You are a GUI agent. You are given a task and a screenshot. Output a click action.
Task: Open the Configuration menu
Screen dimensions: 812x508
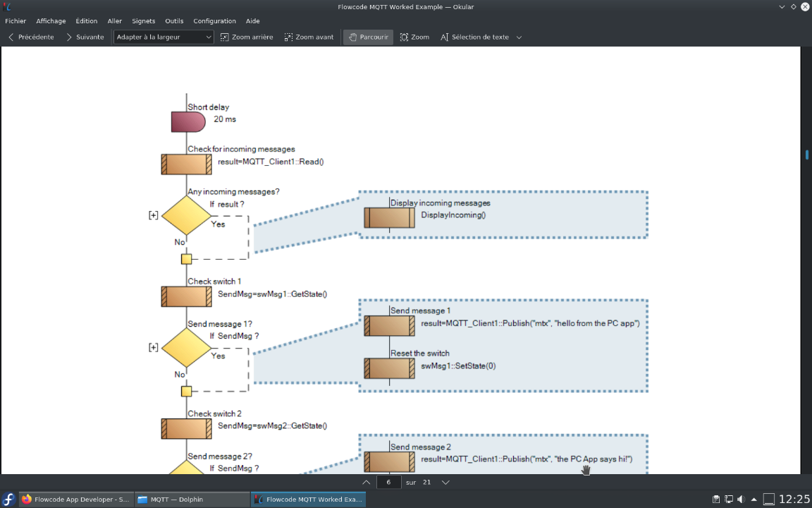[x=214, y=20]
